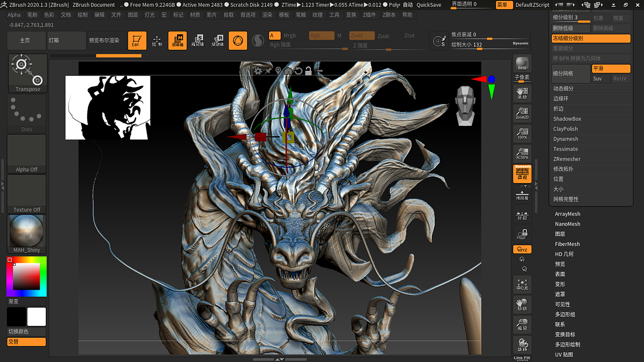This screenshot has height=362, width=644.
Task: Click the BPR render button
Action: coord(522,63)
